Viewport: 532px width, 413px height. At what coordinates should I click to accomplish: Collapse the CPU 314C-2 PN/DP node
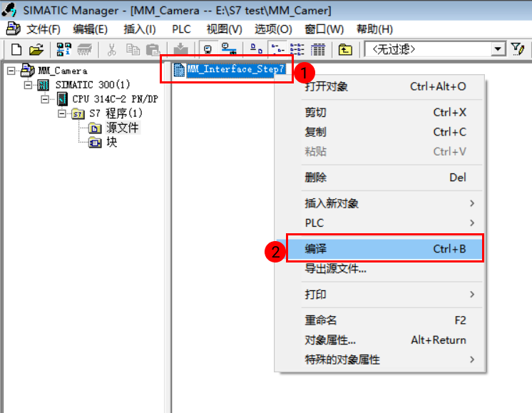click(45, 99)
